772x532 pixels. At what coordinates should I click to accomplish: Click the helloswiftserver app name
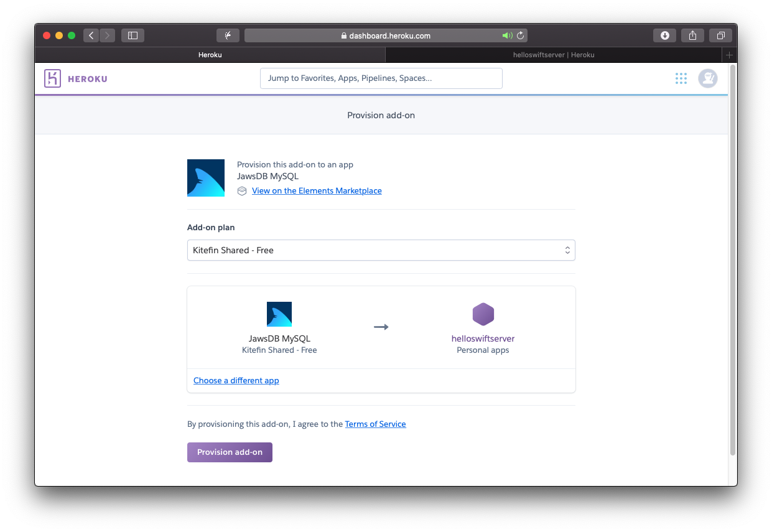point(483,339)
